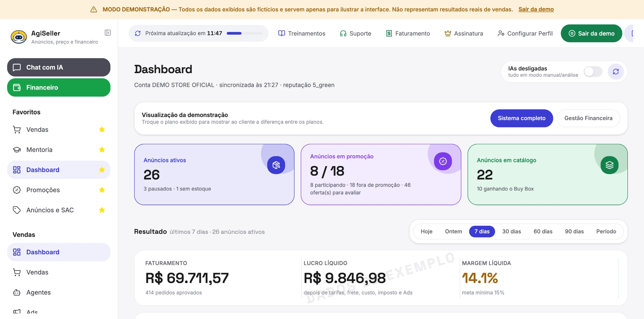
Task: Go to Faturamento in the top bar
Action: click(x=408, y=33)
